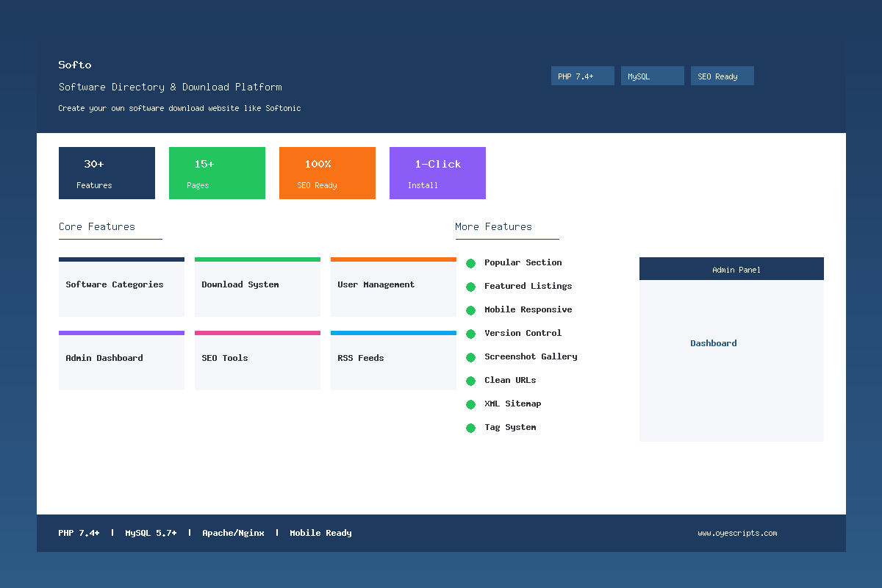Open the www.oyescripts.com link

(x=736, y=533)
